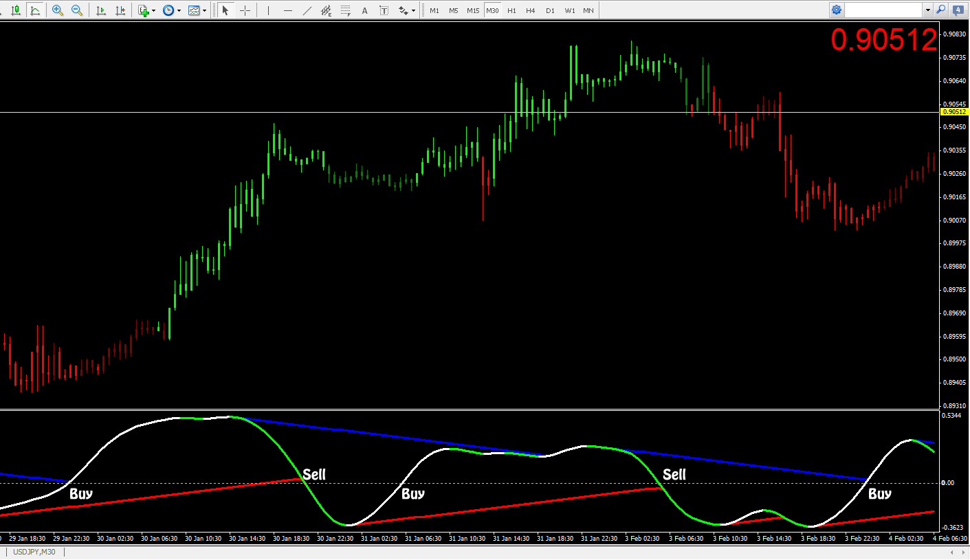
Task: Open the indicators list dropdown arrow
Action: (153, 10)
